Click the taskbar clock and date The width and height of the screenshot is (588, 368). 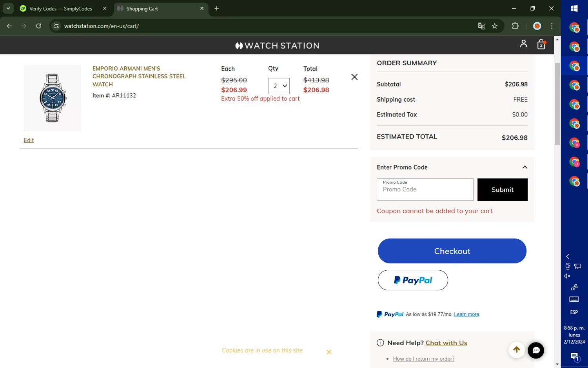click(x=574, y=335)
